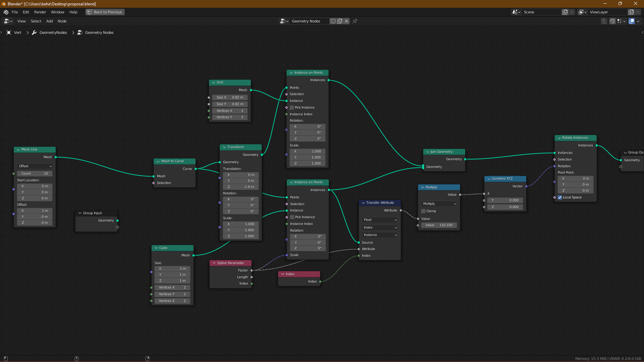Viewport: 644px width, 362px height.
Task: Click Size X field in Grid node
Action: [230, 98]
